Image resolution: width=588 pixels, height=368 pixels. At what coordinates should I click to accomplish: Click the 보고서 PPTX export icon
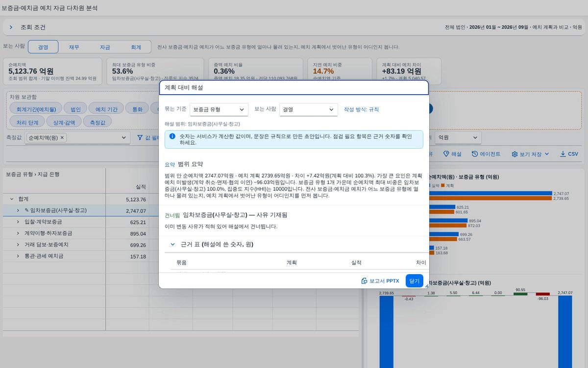pos(364,281)
